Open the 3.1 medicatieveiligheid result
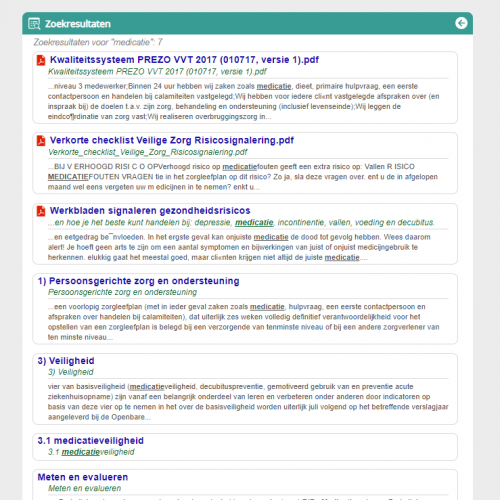The height and width of the screenshot is (500, 500). 91,441
